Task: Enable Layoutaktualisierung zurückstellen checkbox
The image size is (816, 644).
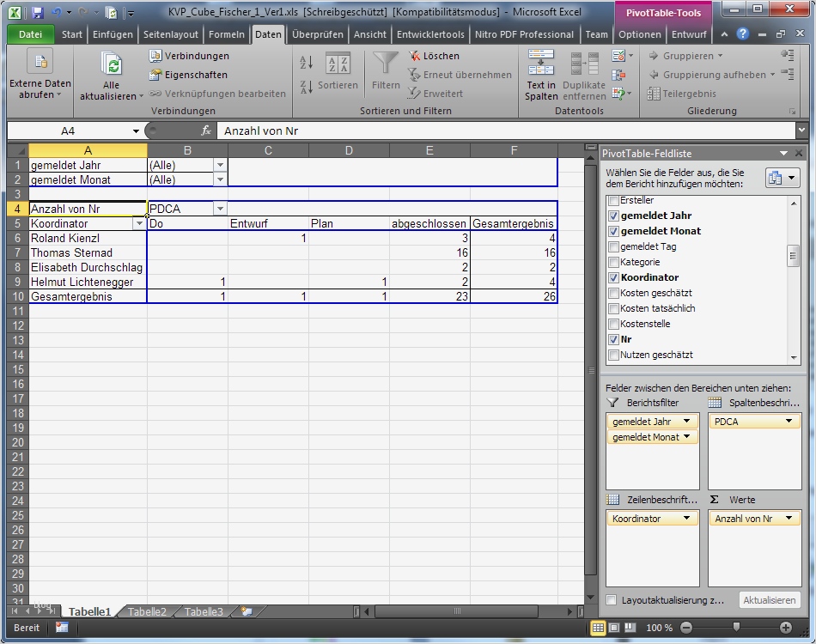Action: click(x=612, y=600)
